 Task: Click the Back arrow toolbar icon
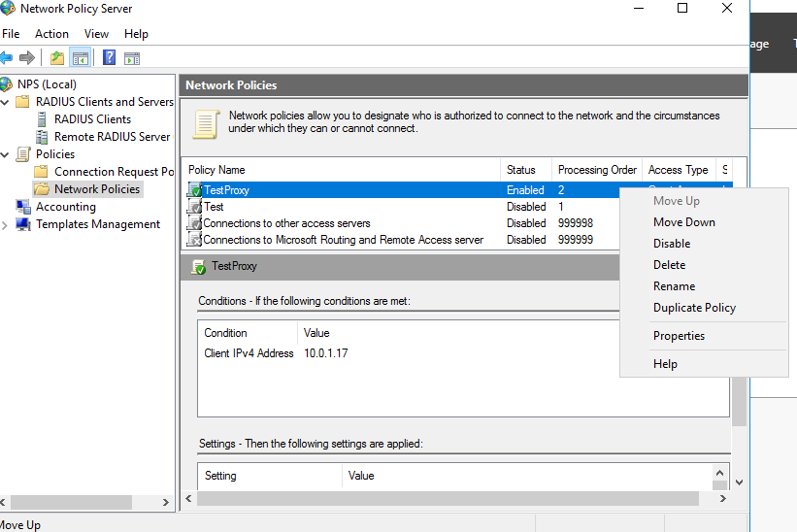7,58
